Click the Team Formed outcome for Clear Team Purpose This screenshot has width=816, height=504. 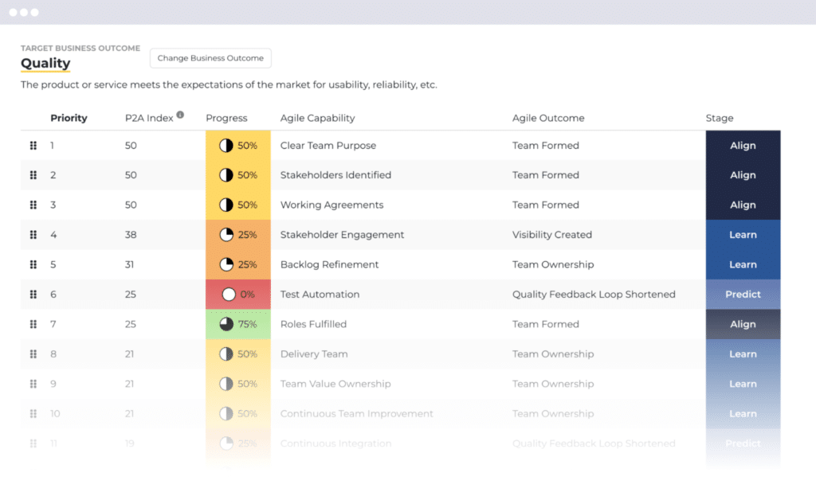point(545,145)
